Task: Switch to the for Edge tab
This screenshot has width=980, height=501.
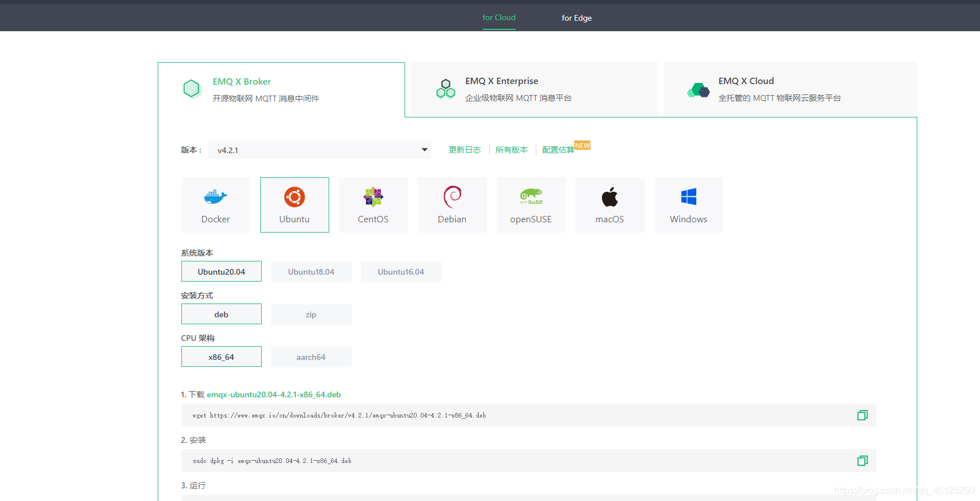Action: 577,18
